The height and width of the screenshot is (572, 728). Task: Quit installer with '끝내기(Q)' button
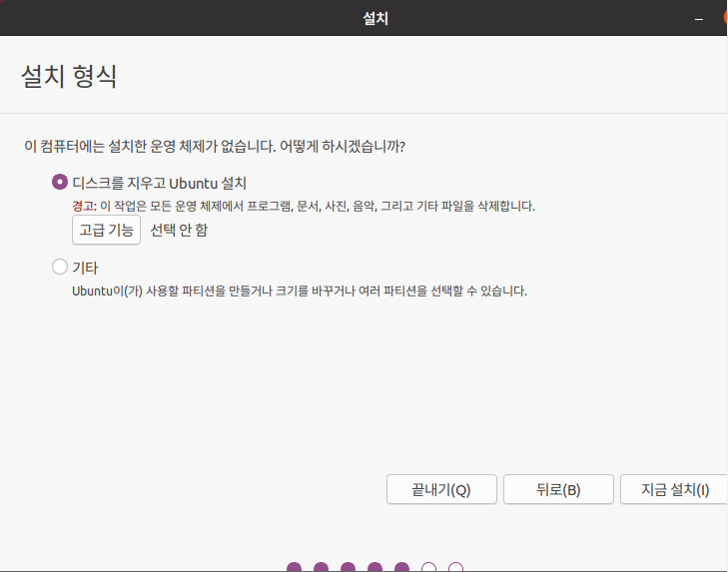point(441,489)
